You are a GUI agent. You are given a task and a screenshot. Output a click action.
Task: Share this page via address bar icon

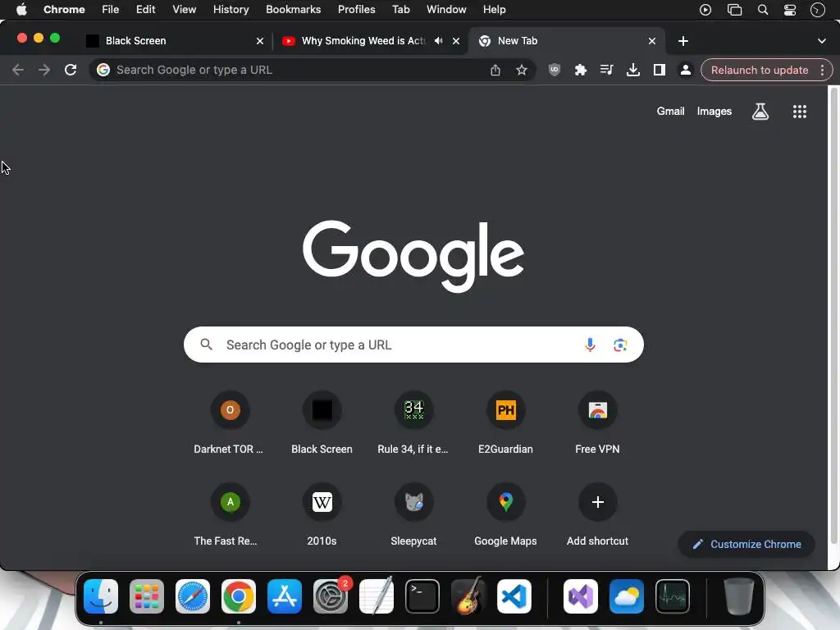point(495,70)
